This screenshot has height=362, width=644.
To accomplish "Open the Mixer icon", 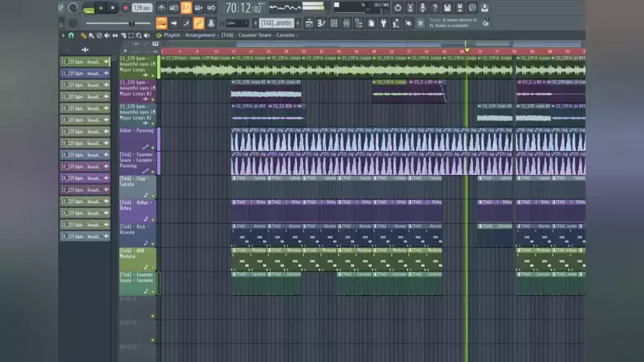I will pos(346,23).
